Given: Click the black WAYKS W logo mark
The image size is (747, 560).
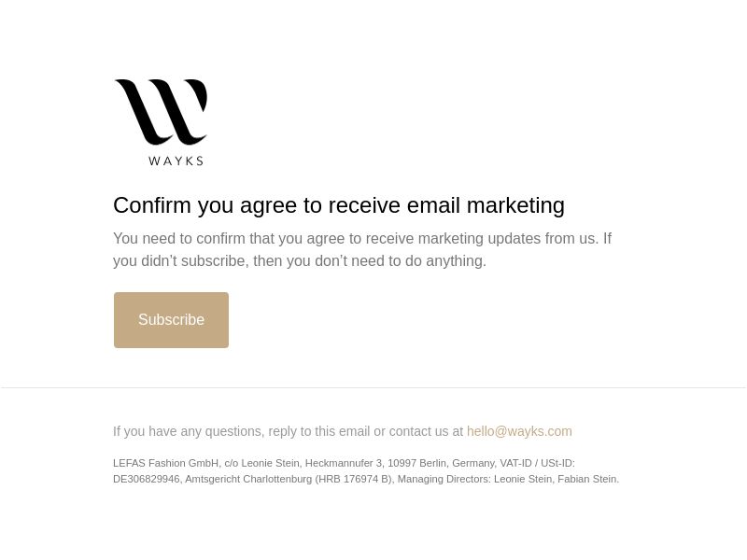Looking at the screenshot, I should [x=161, y=112].
